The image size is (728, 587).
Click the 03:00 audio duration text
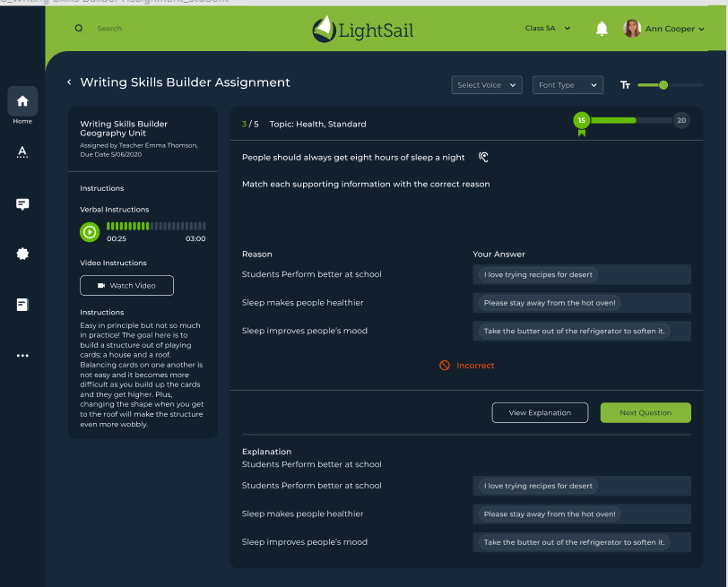[195, 238]
